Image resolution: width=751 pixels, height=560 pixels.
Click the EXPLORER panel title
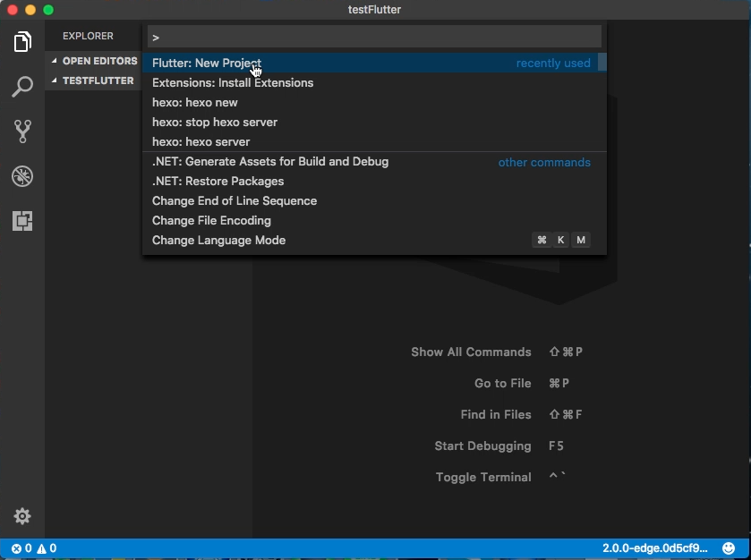(x=88, y=36)
